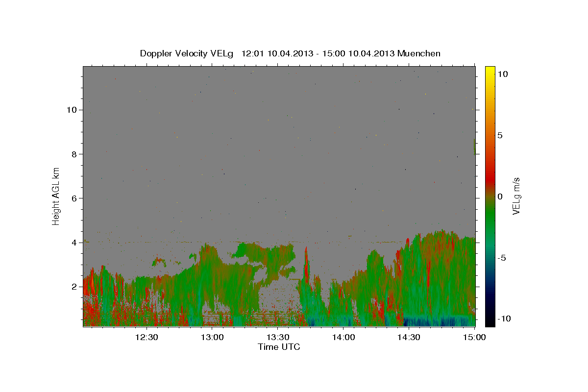Click the 'VELg m/s' colorbar label
The width and height of the screenshot is (588, 392).
515,196
